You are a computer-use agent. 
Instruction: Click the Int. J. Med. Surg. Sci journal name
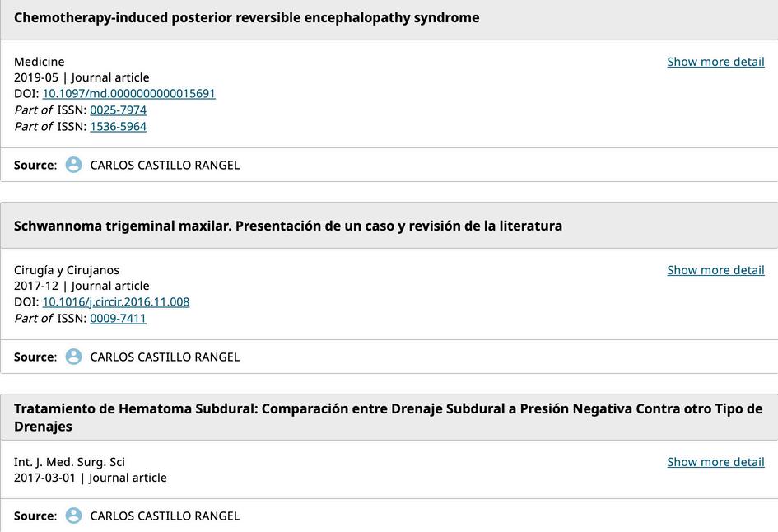[x=69, y=462]
